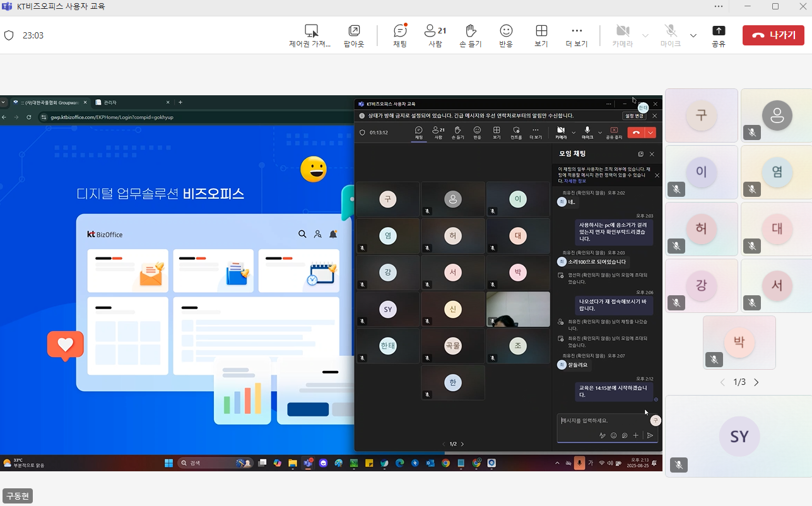This screenshot has width=812, height=506.
Task: Open a new browser tab in shared screen
Action: pyautogui.click(x=180, y=102)
